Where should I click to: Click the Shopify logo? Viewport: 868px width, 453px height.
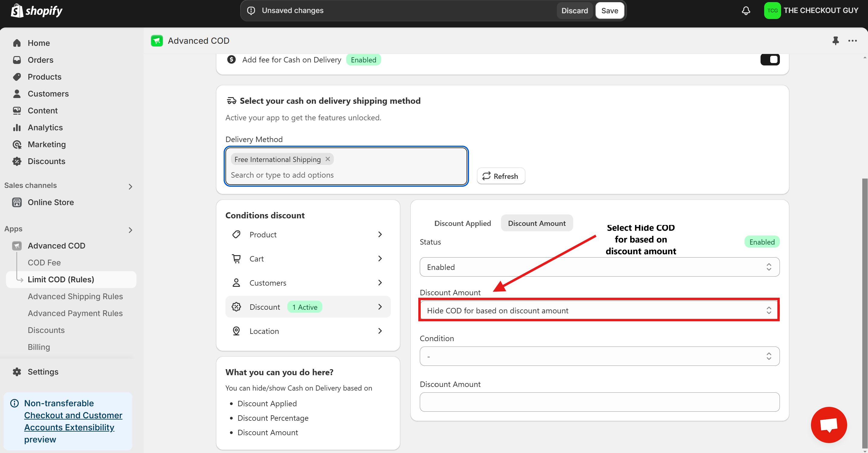click(x=37, y=11)
